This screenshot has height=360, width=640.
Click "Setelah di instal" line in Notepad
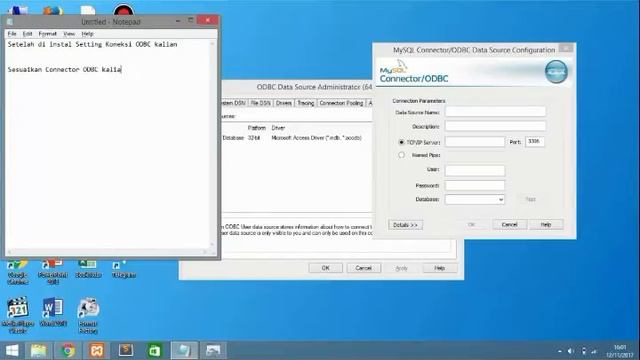point(92,44)
